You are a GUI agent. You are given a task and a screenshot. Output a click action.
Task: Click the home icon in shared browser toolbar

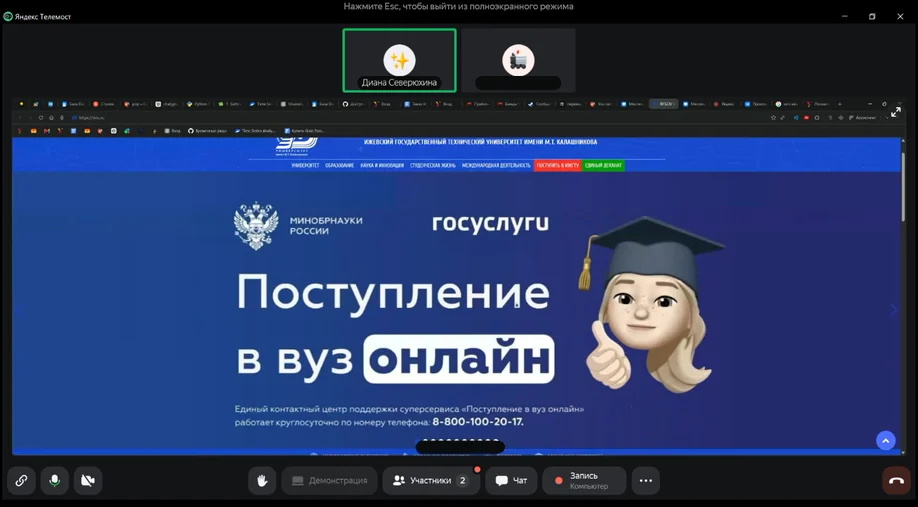coord(51,118)
